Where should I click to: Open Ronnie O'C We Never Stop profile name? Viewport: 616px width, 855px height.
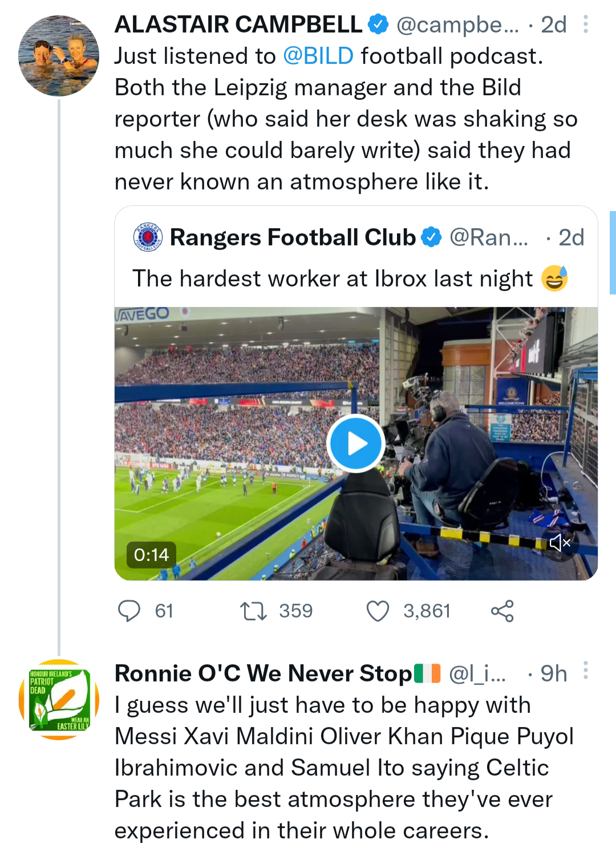tap(264, 673)
